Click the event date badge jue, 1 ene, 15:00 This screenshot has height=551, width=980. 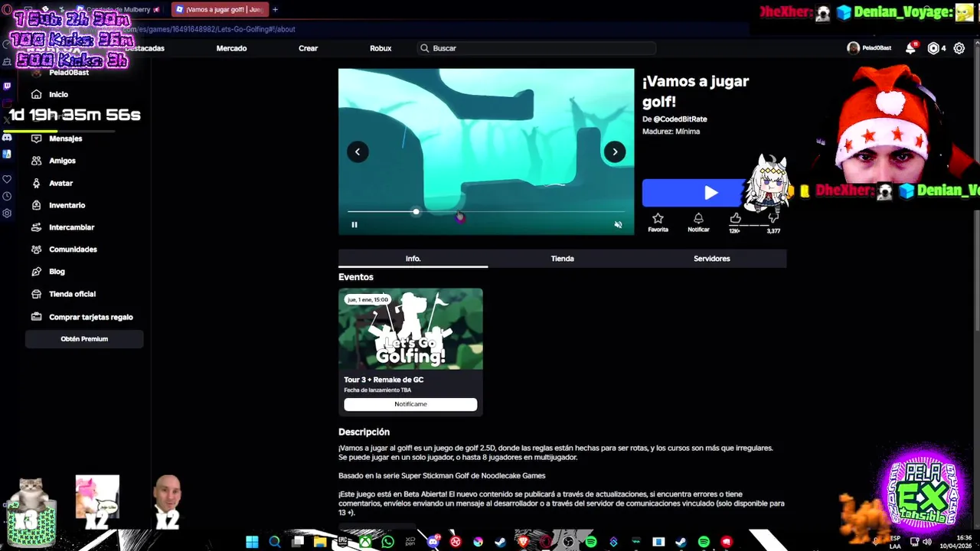[367, 299]
